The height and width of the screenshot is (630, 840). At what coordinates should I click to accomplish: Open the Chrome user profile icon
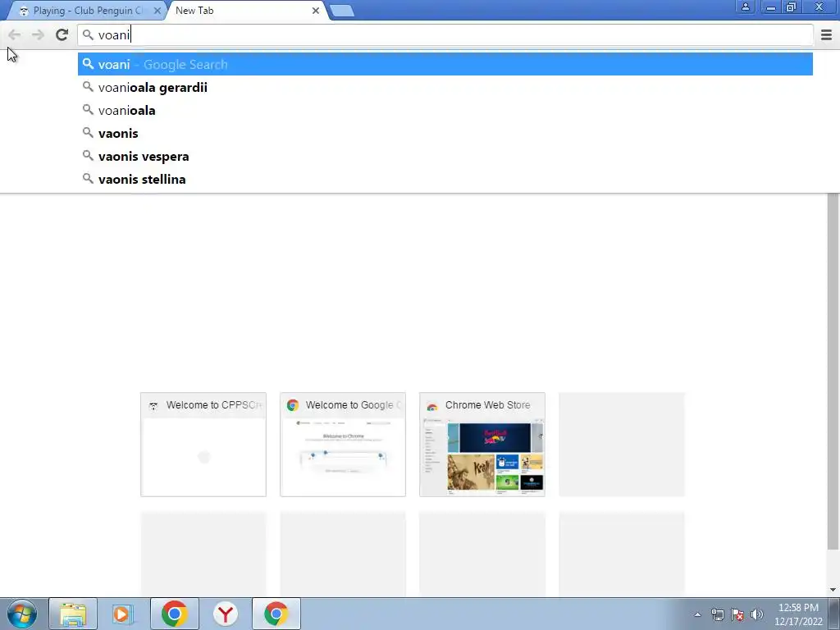click(x=745, y=7)
